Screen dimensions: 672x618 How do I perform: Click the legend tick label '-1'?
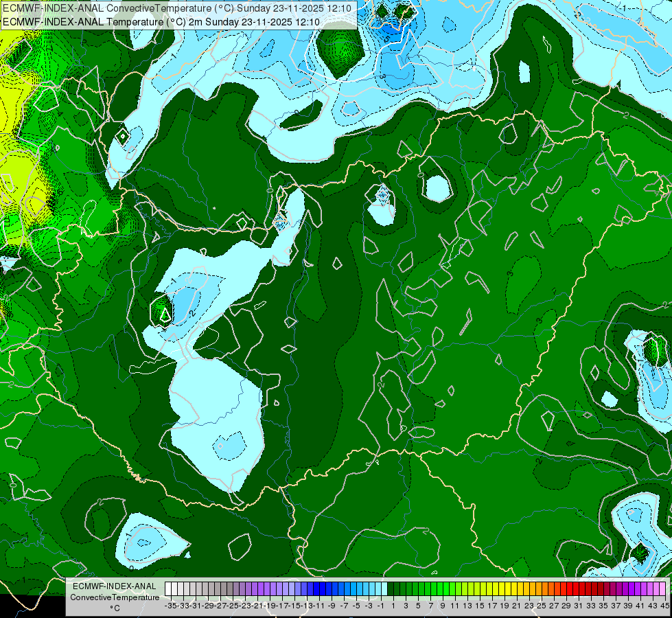pos(380,606)
